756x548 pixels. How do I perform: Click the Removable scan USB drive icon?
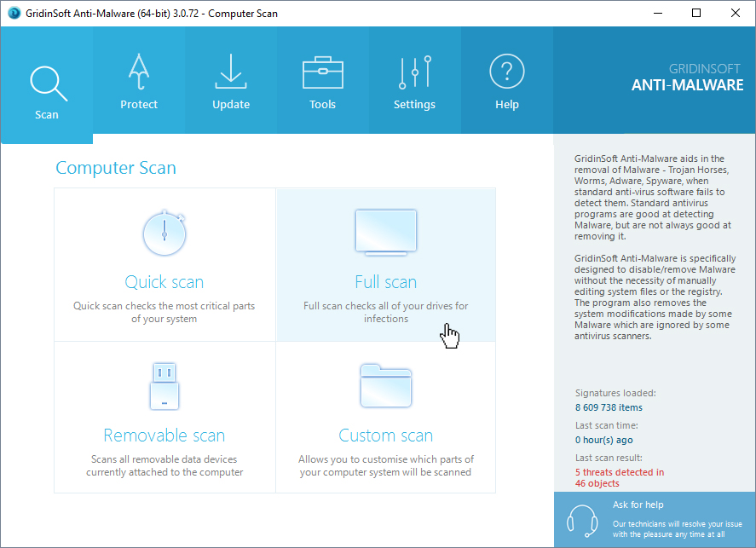164,385
